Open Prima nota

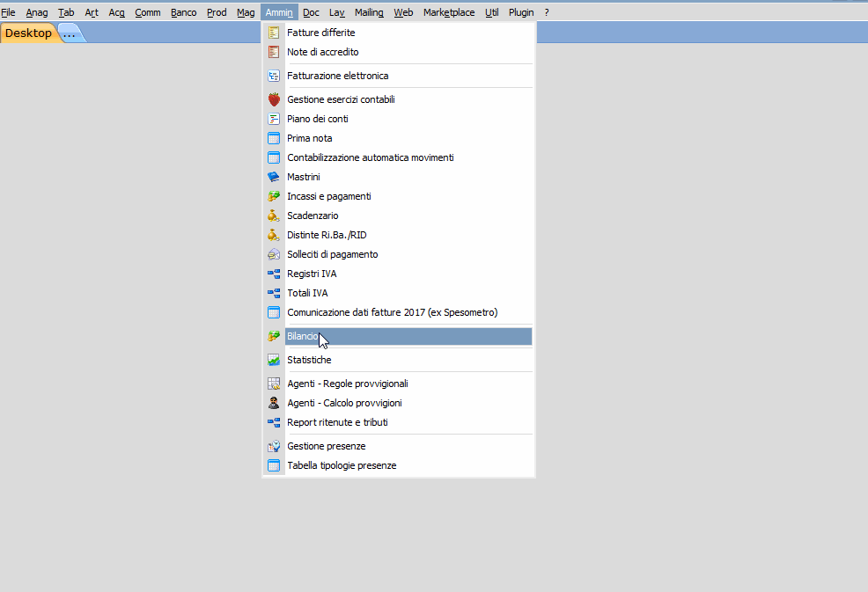[x=408, y=138]
